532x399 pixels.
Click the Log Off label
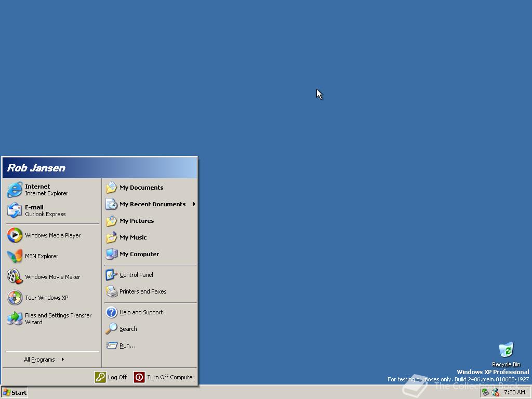117,377
